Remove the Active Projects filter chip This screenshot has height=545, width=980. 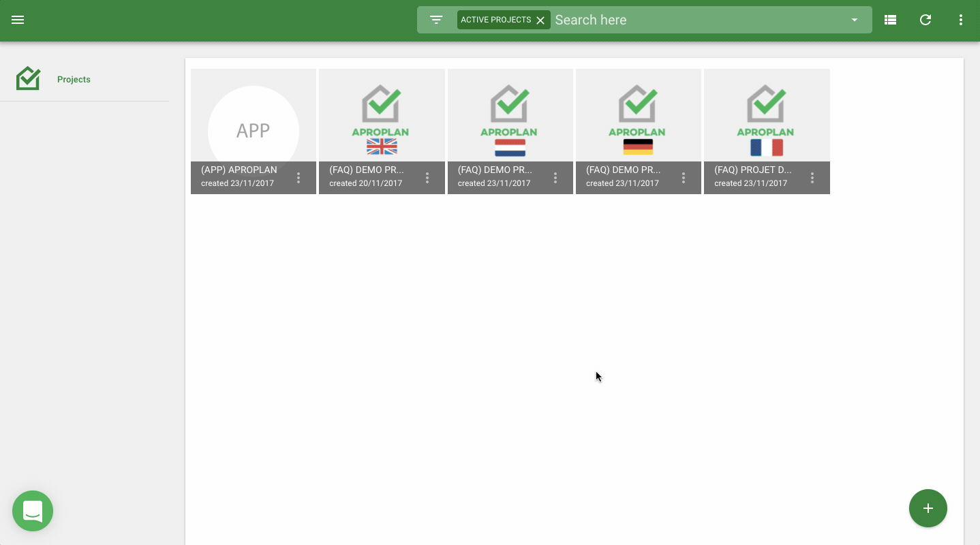[x=540, y=20]
